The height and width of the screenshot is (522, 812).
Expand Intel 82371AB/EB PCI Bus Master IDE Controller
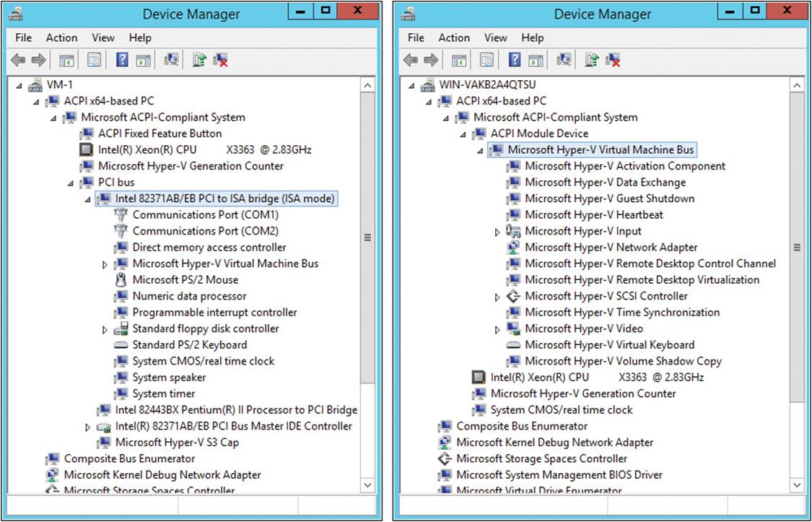tap(87, 427)
